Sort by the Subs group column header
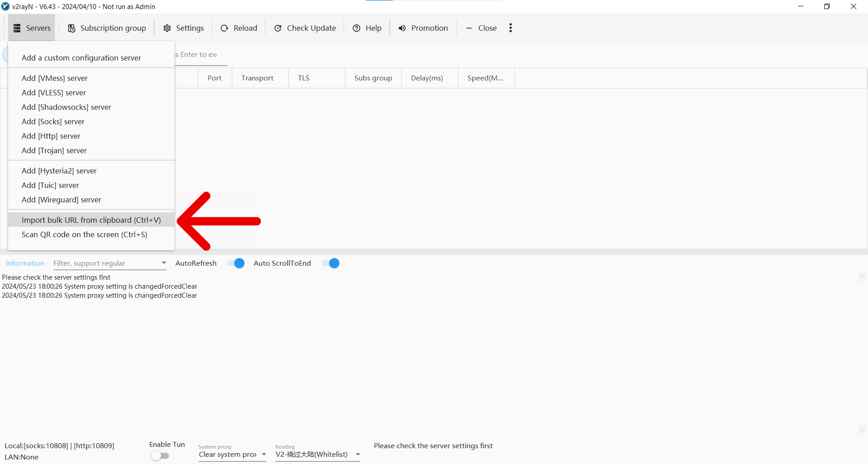Image resolution: width=868 pixels, height=464 pixels. pyautogui.click(x=373, y=78)
